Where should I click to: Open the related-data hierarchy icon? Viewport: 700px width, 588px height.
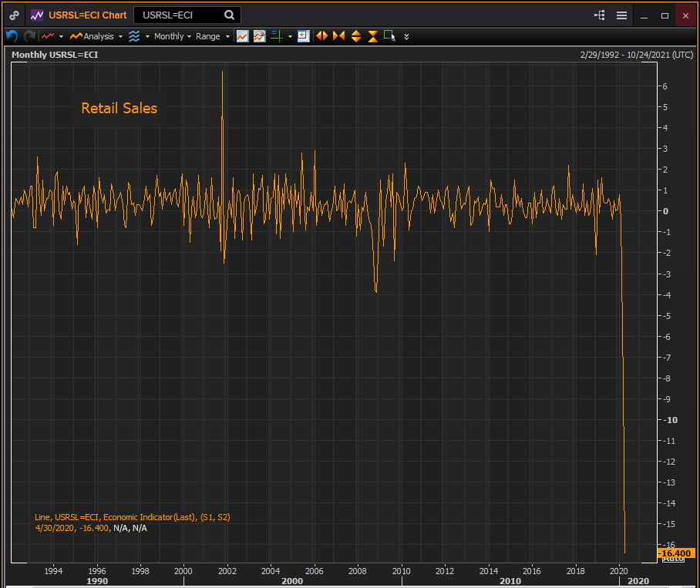pyautogui.click(x=600, y=15)
